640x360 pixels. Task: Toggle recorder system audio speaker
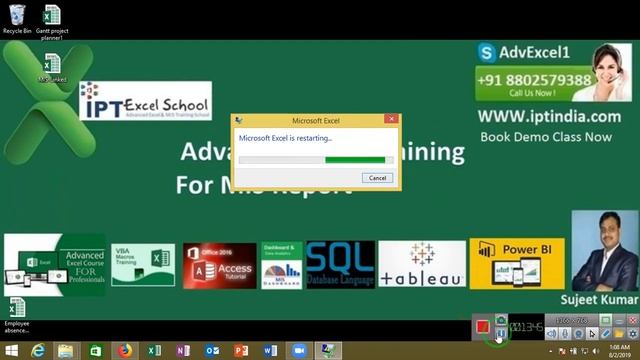[551, 333]
